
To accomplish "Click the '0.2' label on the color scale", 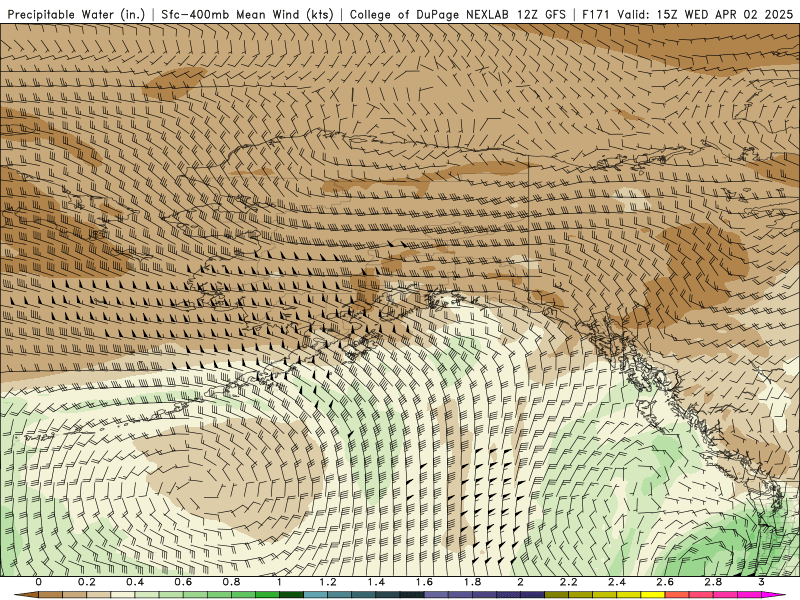I will tap(87, 582).
